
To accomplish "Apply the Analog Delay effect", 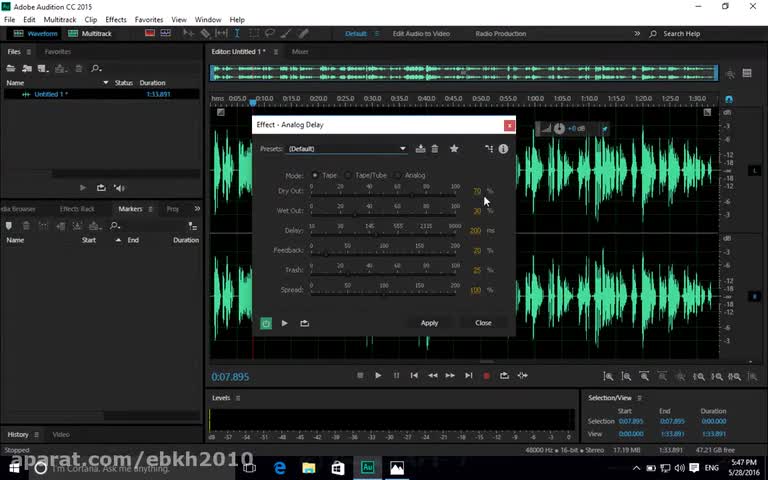I will (430, 323).
